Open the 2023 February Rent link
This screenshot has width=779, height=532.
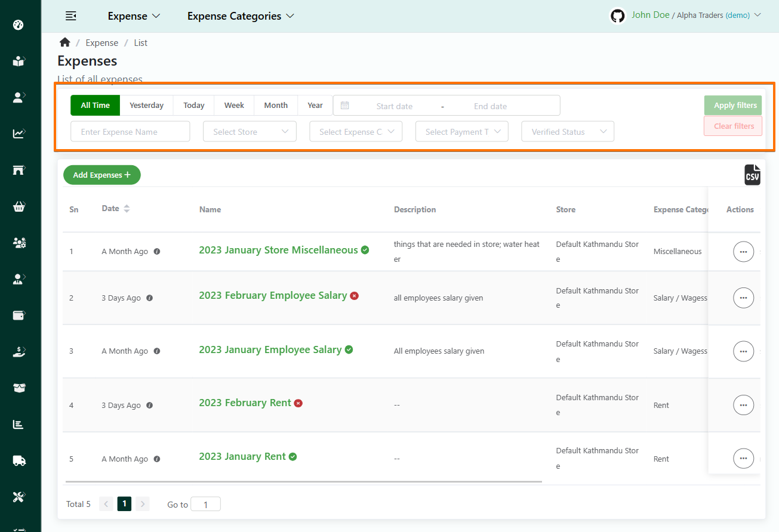coord(245,403)
